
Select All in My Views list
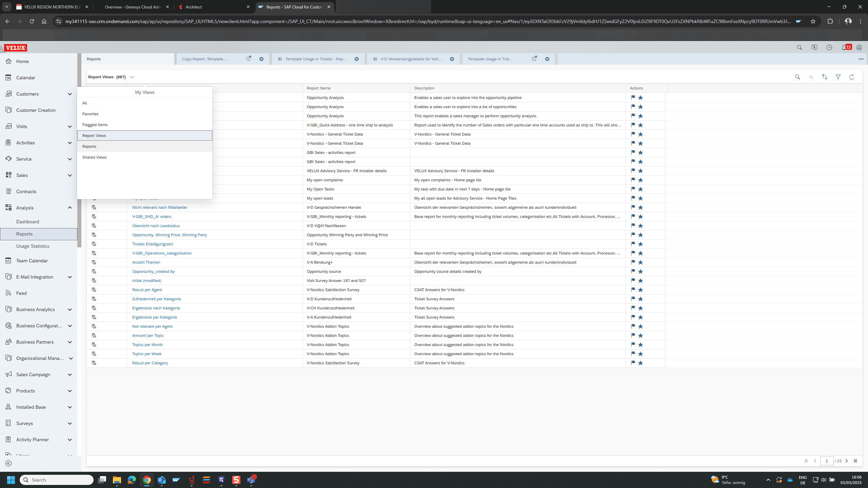[145, 103]
